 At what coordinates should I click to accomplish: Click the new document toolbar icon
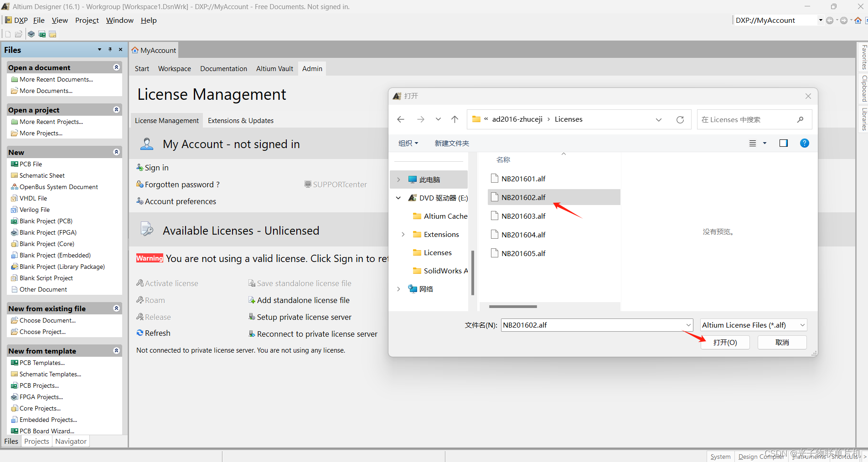8,34
